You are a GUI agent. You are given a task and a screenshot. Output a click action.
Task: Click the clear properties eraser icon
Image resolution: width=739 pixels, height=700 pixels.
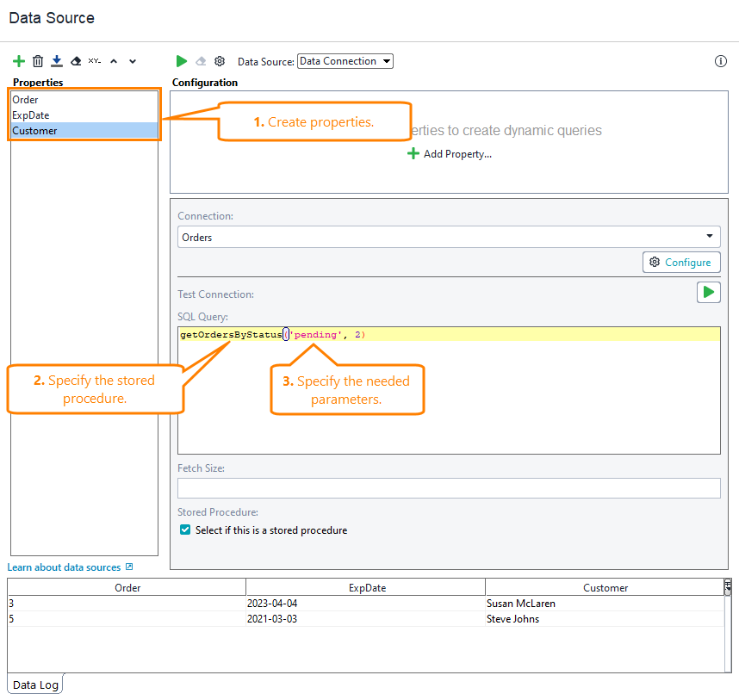(x=75, y=61)
